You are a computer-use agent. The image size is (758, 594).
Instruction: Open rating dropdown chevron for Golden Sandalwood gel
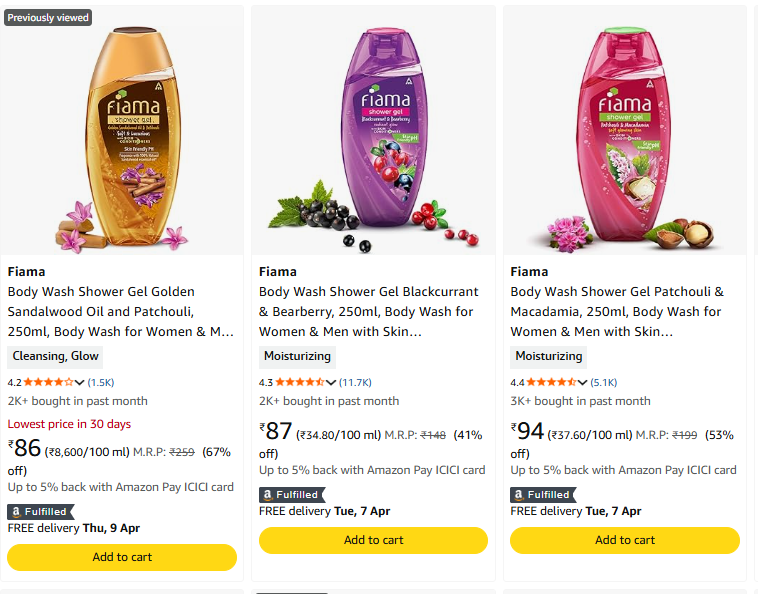[80, 382]
